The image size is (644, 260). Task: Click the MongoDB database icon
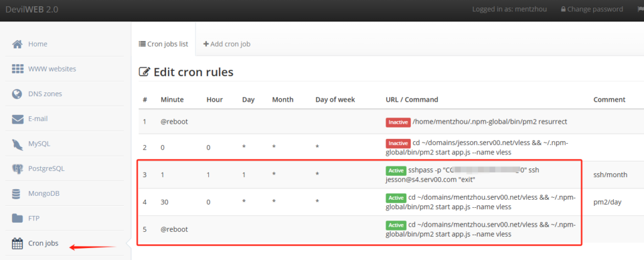click(x=18, y=193)
